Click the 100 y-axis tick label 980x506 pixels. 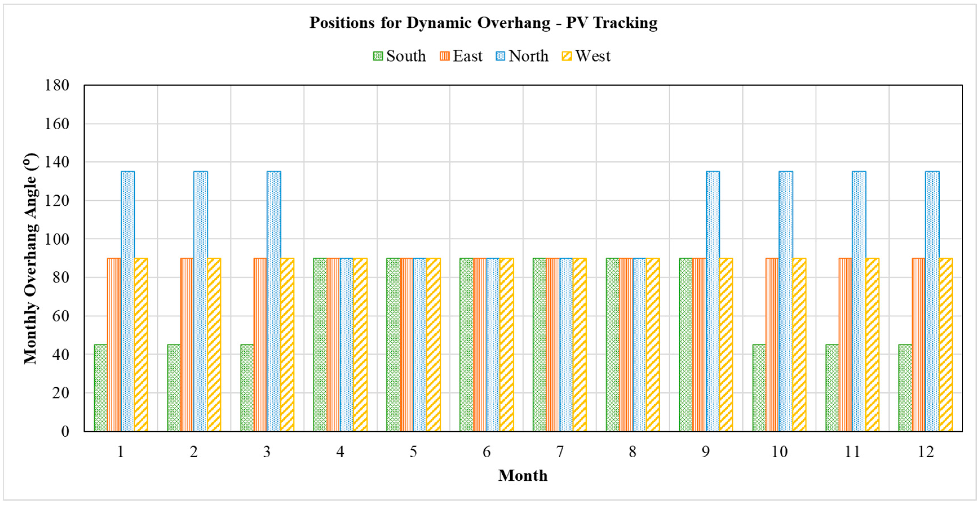57,239
